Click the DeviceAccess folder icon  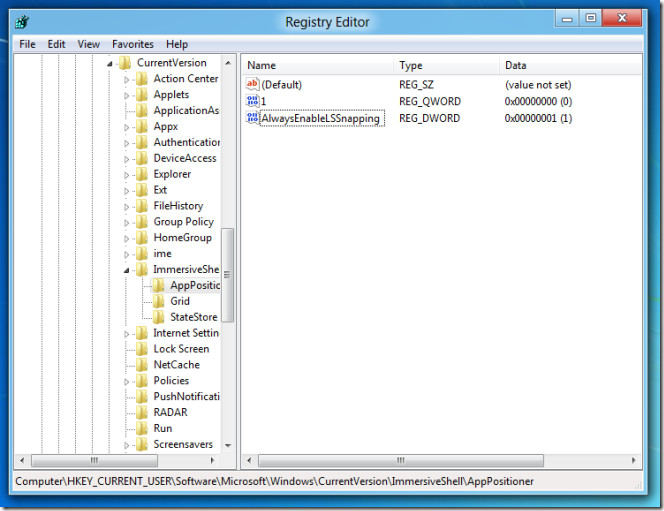142,158
